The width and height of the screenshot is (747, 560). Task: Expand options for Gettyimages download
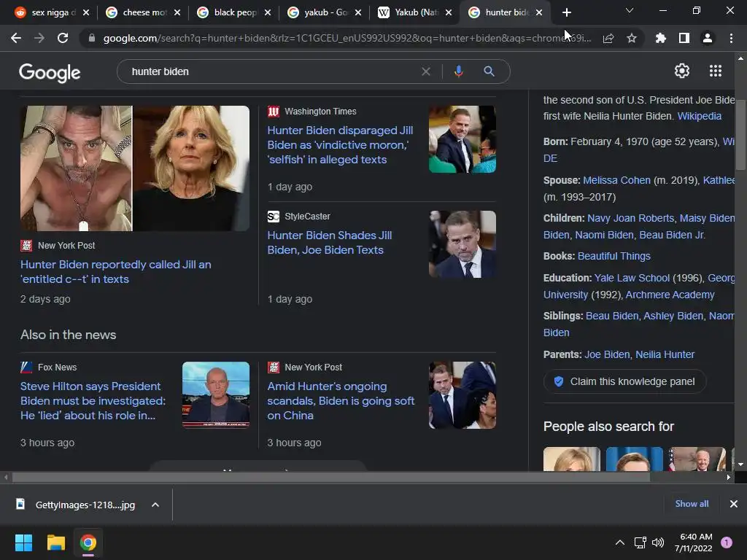tap(155, 505)
